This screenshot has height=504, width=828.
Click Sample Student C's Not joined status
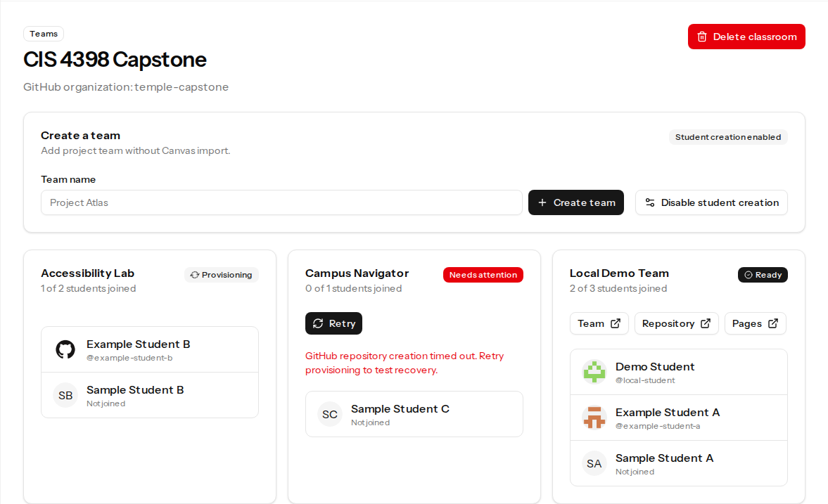[370, 422]
